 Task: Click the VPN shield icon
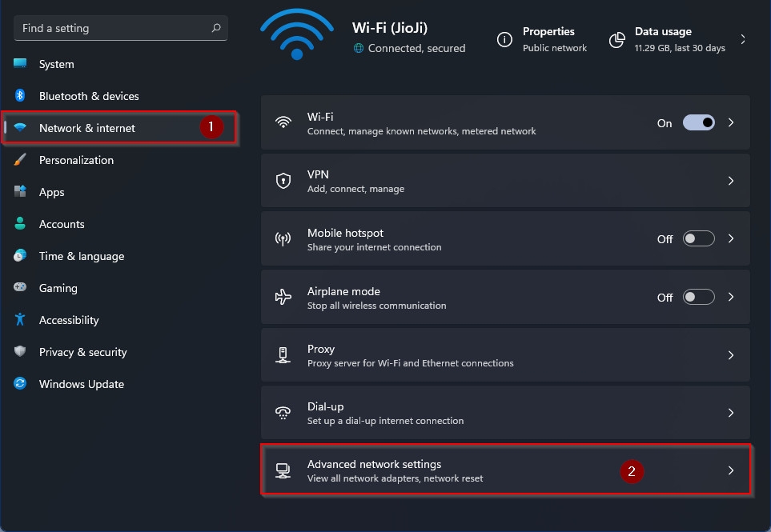(283, 181)
